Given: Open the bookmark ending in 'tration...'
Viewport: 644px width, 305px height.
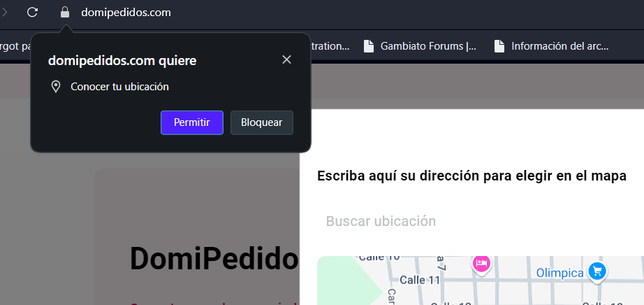Looking at the screenshot, I should [328, 47].
